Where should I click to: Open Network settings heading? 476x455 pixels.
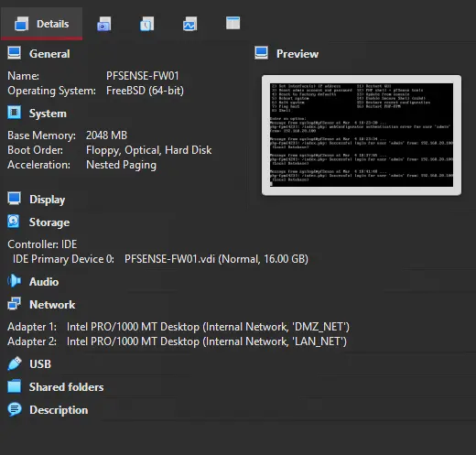click(x=52, y=305)
